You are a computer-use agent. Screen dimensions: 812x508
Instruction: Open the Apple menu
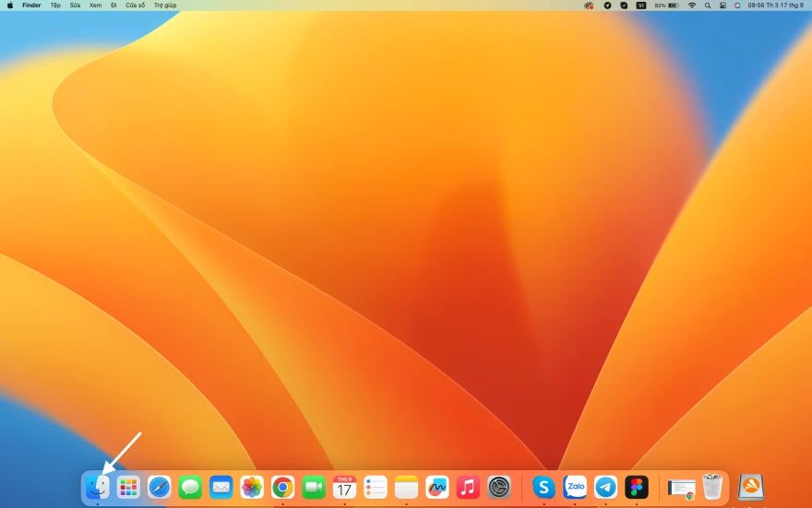pos(10,6)
